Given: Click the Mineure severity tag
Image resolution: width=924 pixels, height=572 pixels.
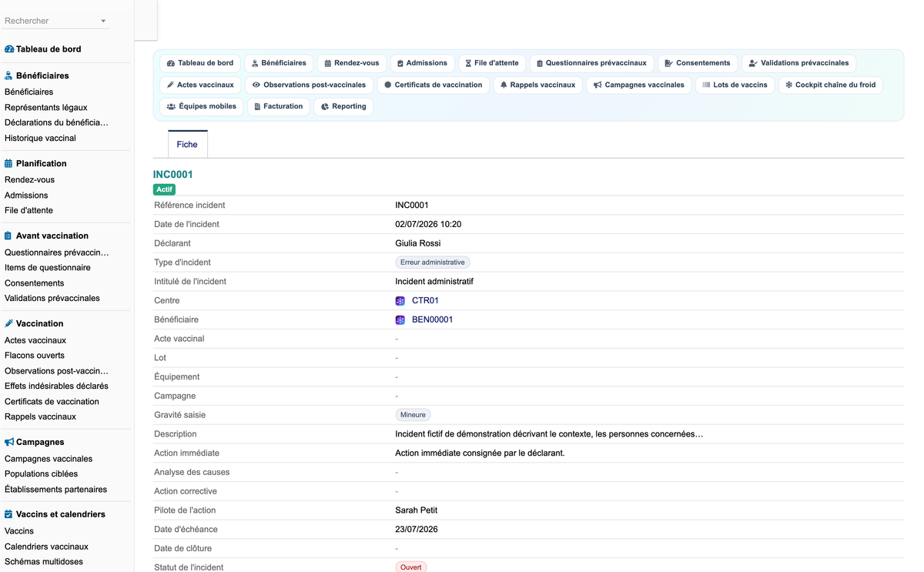Looking at the screenshot, I should (413, 415).
